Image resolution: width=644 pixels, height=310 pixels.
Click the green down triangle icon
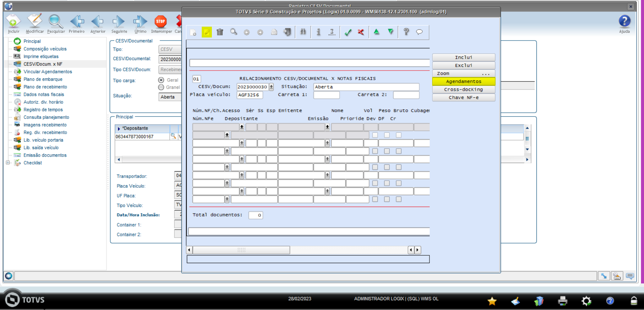391,32
